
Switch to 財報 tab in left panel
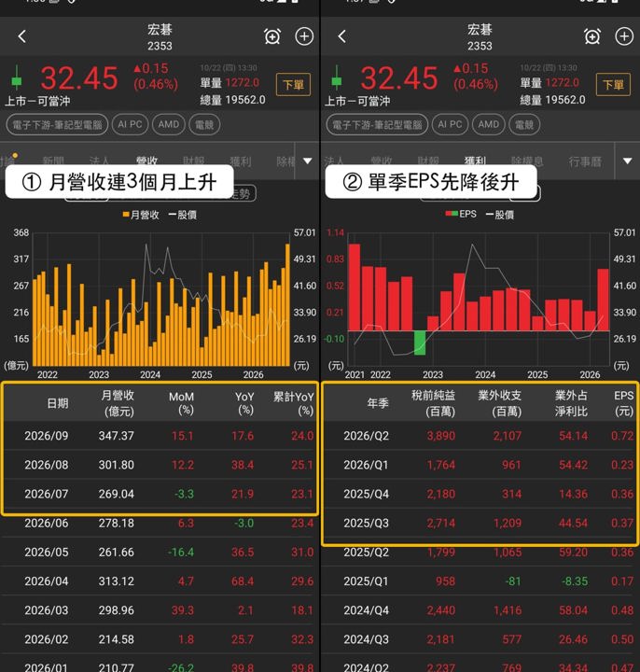click(x=194, y=161)
